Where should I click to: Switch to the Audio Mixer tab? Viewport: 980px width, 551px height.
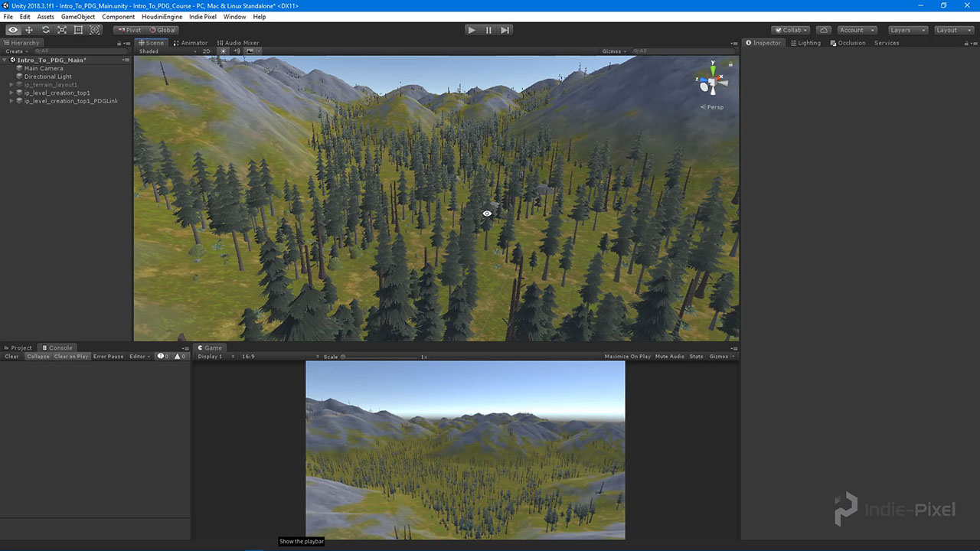(238, 43)
